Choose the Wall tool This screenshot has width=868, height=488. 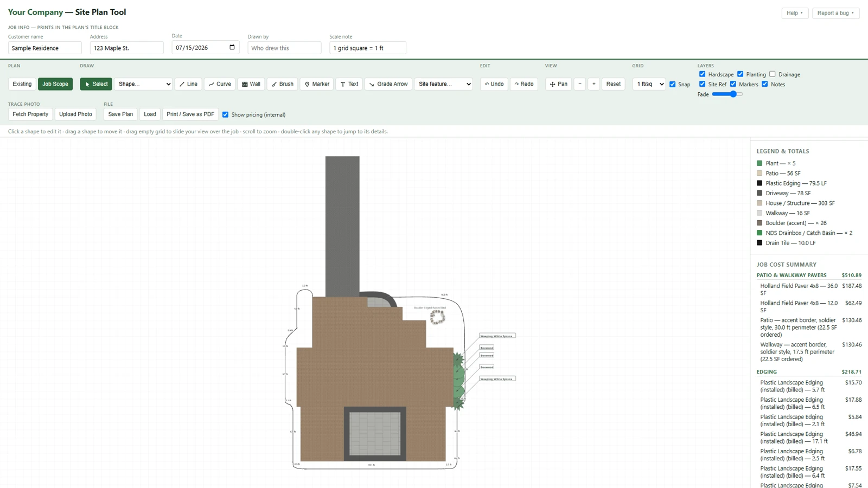pos(251,84)
